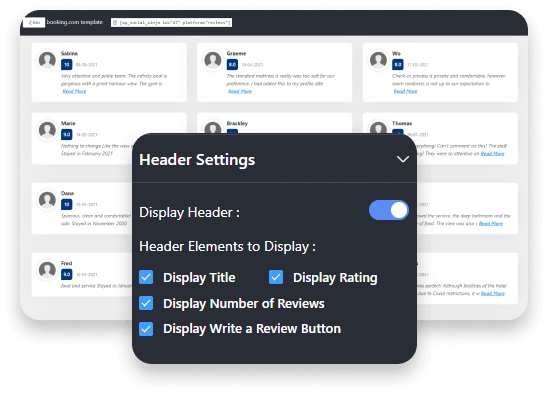
Task: Open Read More on Thomas's review
Action: pyautogui.click(x=492, y=153)
